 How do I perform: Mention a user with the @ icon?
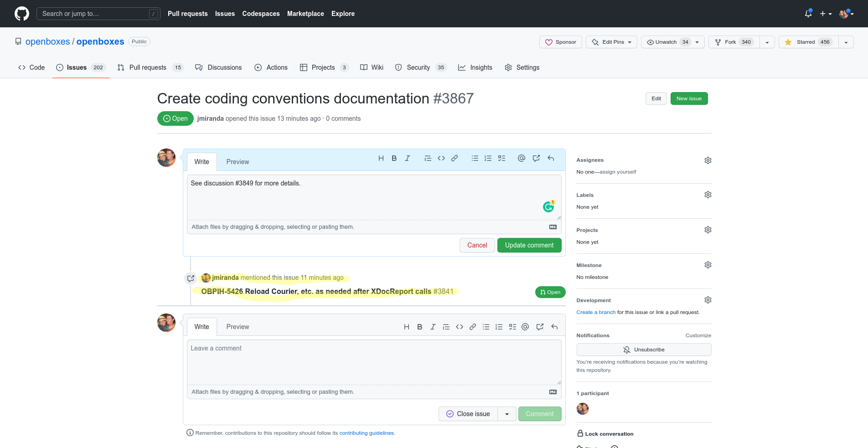point(525,327)
